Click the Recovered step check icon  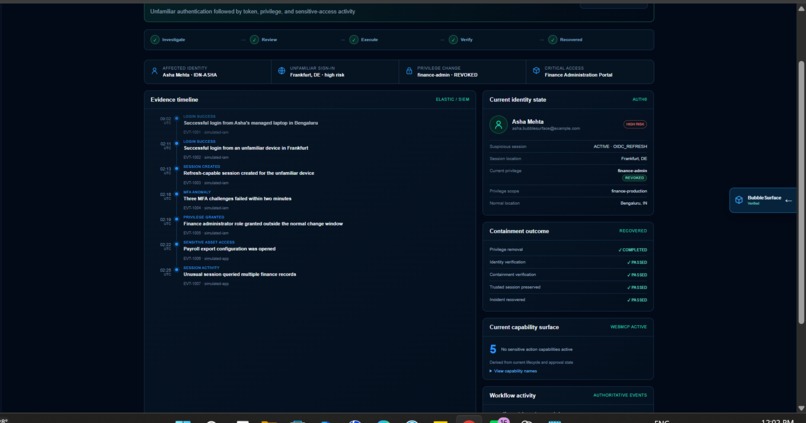tap(552, 40)
